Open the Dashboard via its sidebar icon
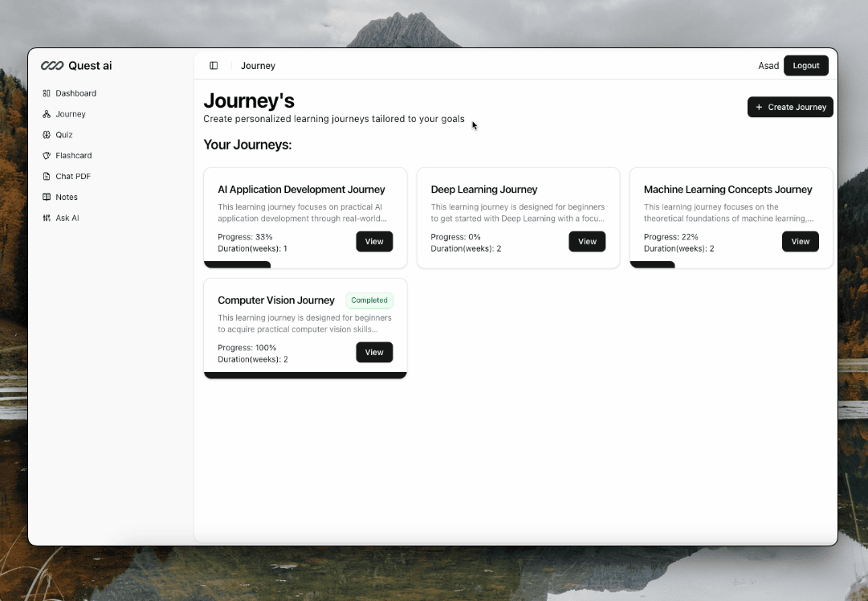Image resolution: width=868 pixels, height=601 pixels. (47, 93)
